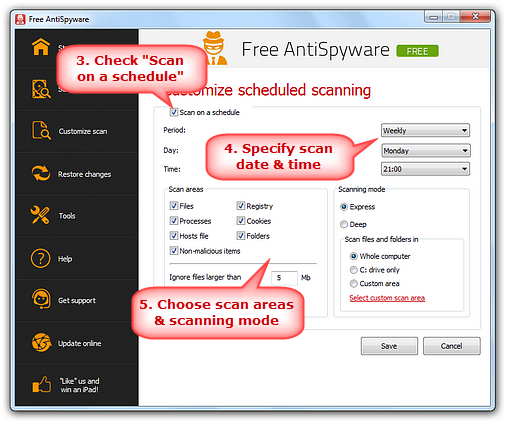
Task: Open the Time dropdown showing 21:00
Action: tap(425, 169)
